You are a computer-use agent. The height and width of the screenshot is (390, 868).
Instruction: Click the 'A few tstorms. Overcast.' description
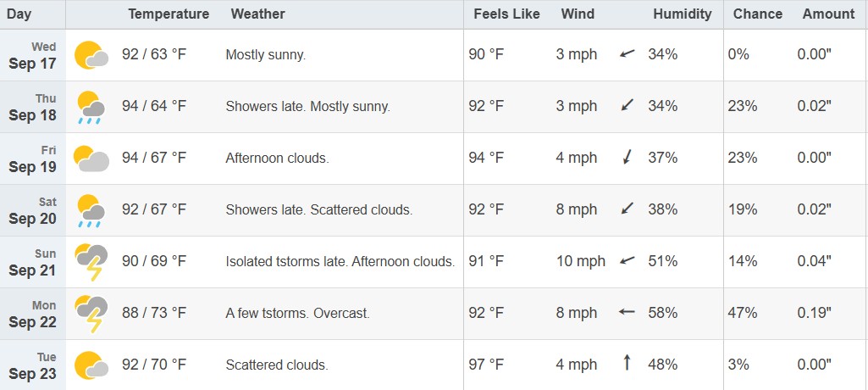(x=297, y=314)
